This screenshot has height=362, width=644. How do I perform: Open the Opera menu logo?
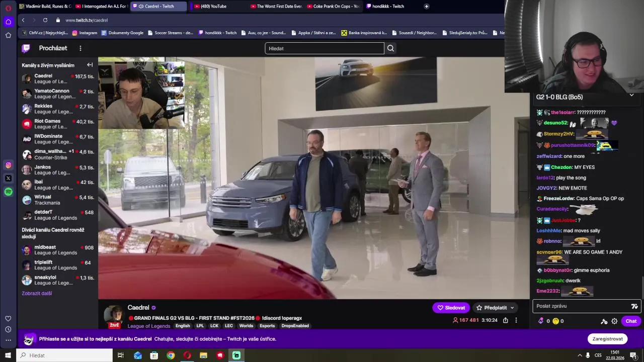8,8
